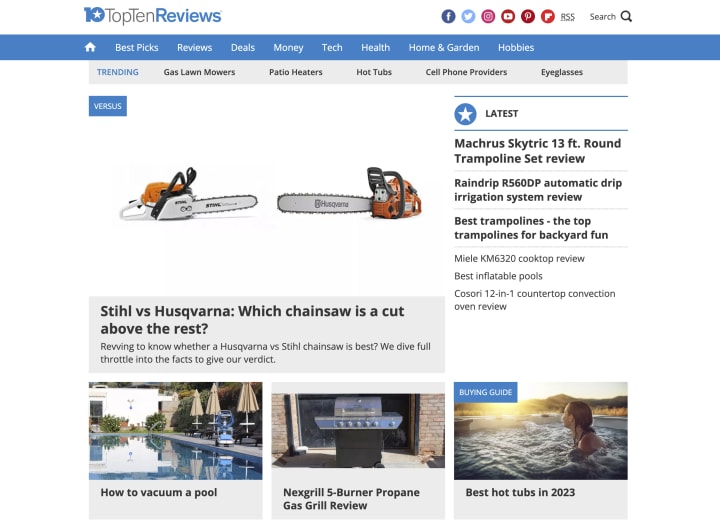This screenshot has height=526, width=720.
Task: Open Best trampolines backyard fun article
Action: pyautogui.click(x=531, y=228)
